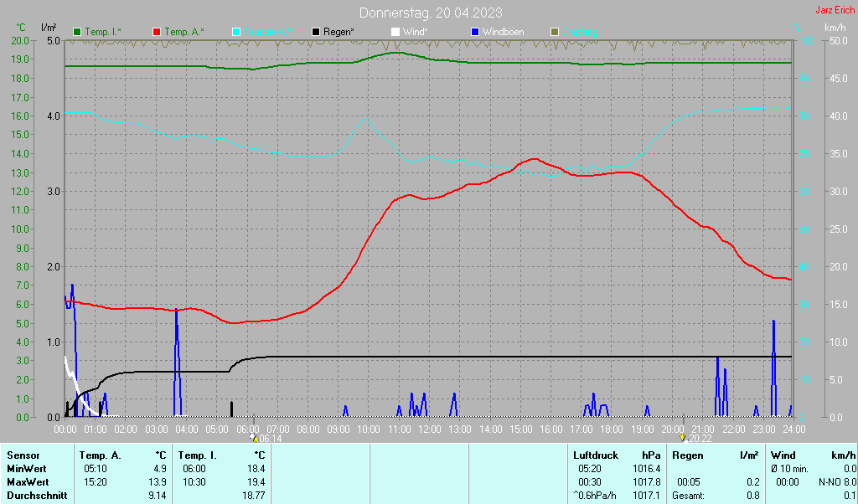Click the '06:14' sunrise time label
The width and height of the screenshot is (858, 504).
(271, 439)
